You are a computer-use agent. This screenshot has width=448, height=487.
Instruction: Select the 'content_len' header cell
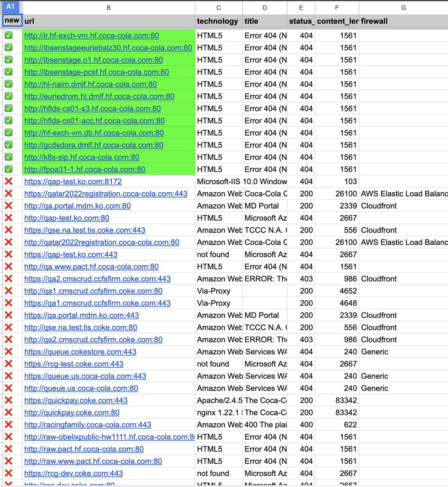(337, 21)
